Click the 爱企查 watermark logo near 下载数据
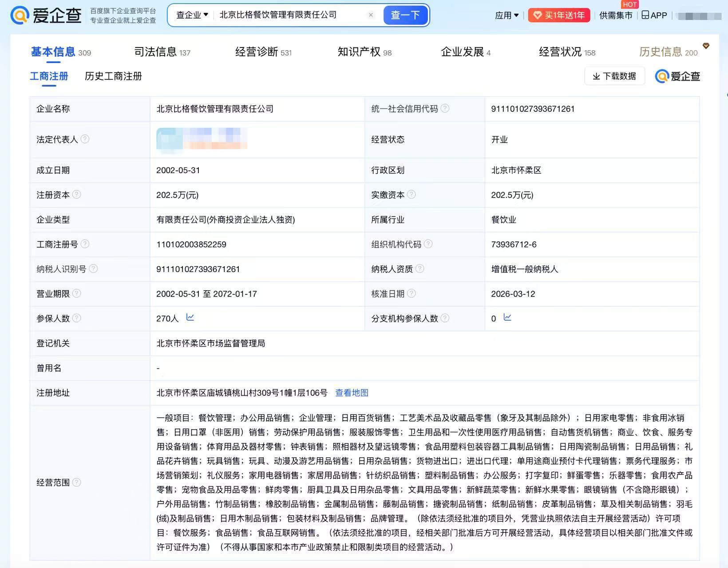 (677, 76)
